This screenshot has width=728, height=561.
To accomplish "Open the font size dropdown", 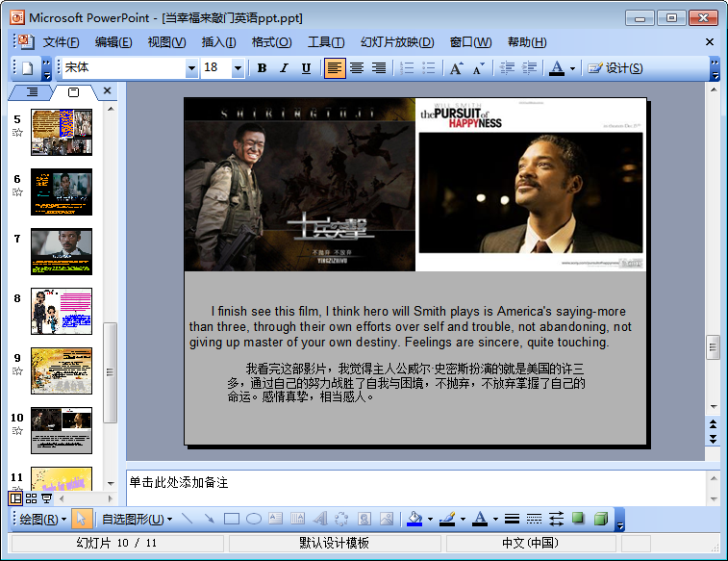I will coord(238,68).
